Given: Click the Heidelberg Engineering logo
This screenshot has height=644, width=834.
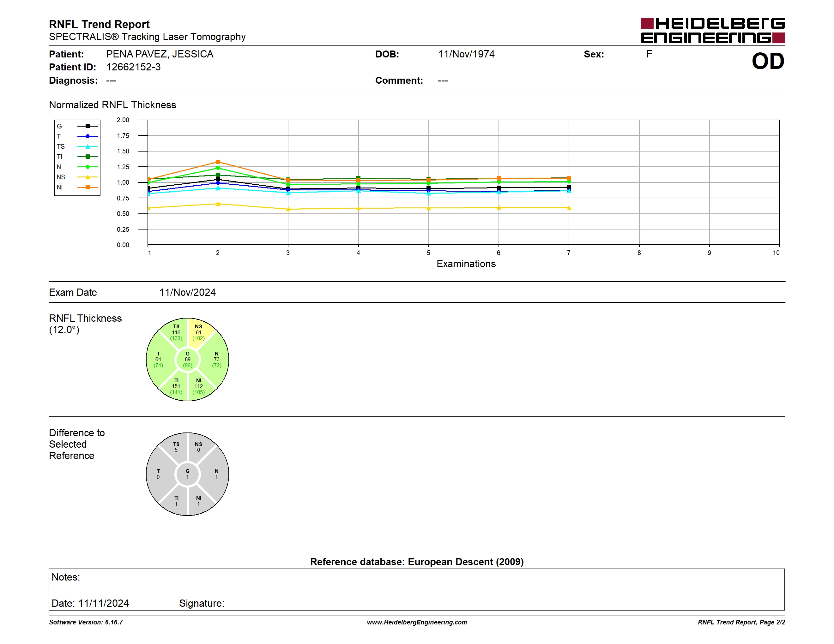Looking at the screenshot, I should [713, 30].
